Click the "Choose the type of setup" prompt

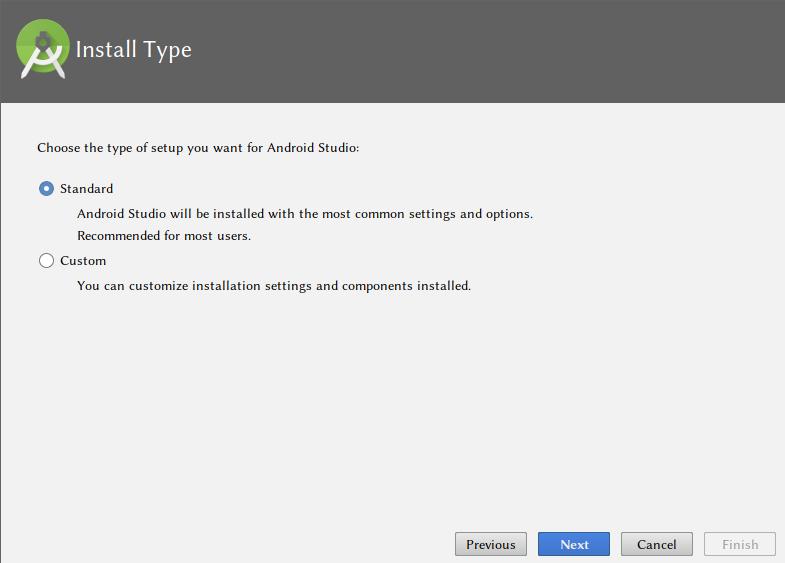(x=197, y=148)
